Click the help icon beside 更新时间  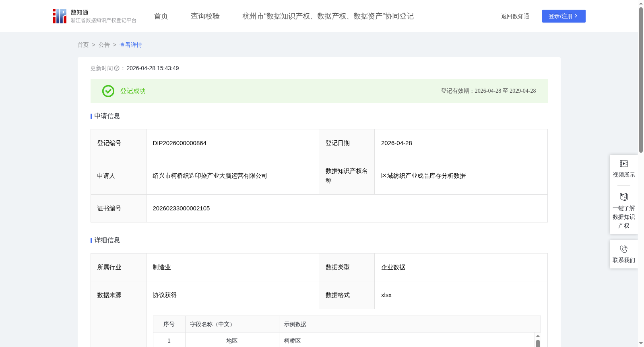117,69
